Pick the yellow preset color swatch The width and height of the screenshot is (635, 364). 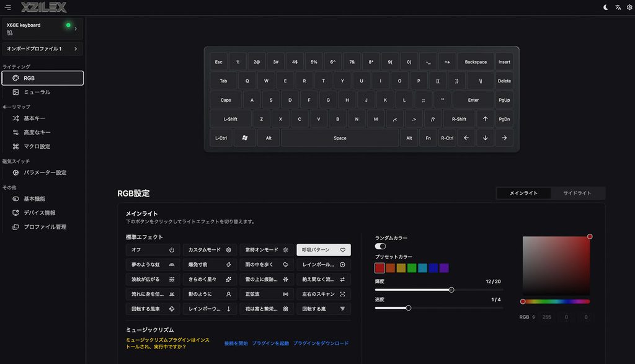coord(401,268)
